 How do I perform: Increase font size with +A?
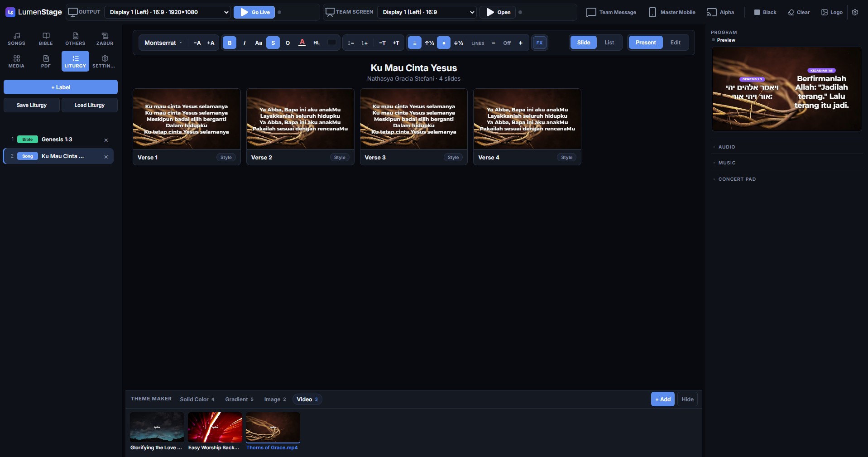point(211,43)
